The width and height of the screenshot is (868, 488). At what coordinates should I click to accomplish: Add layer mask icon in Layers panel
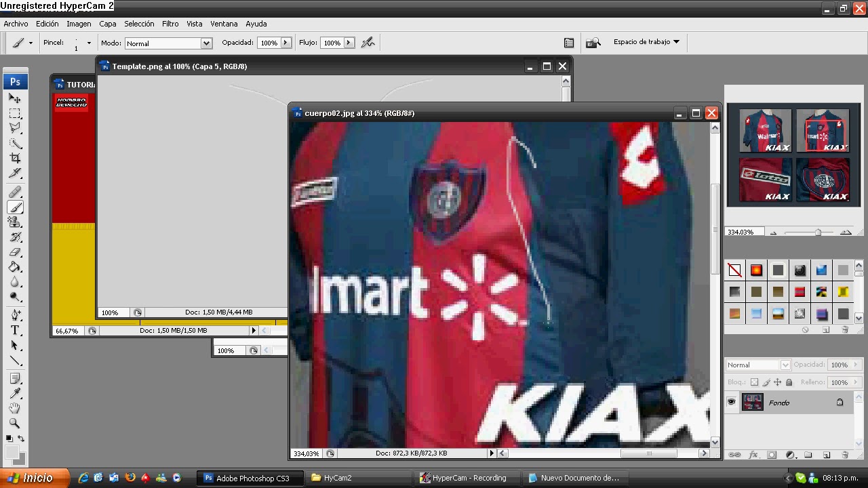(772, 455)
